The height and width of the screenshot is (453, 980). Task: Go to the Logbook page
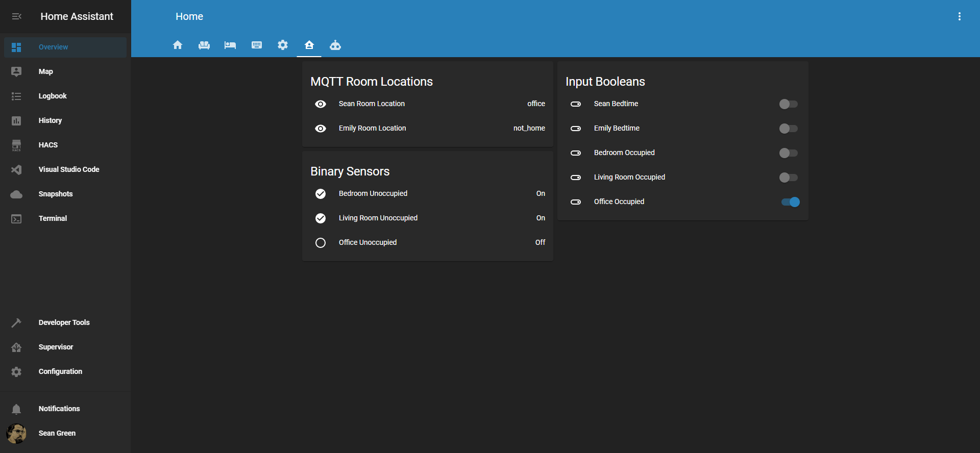click(65, 96)
